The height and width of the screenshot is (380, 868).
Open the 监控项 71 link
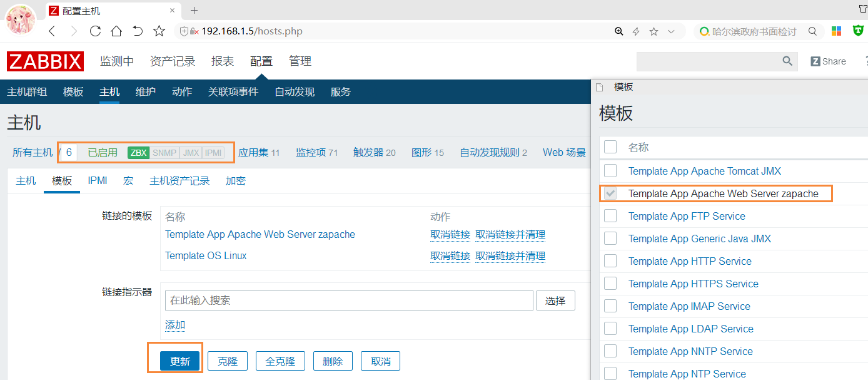pyautogui.click(x=316, y=152)
